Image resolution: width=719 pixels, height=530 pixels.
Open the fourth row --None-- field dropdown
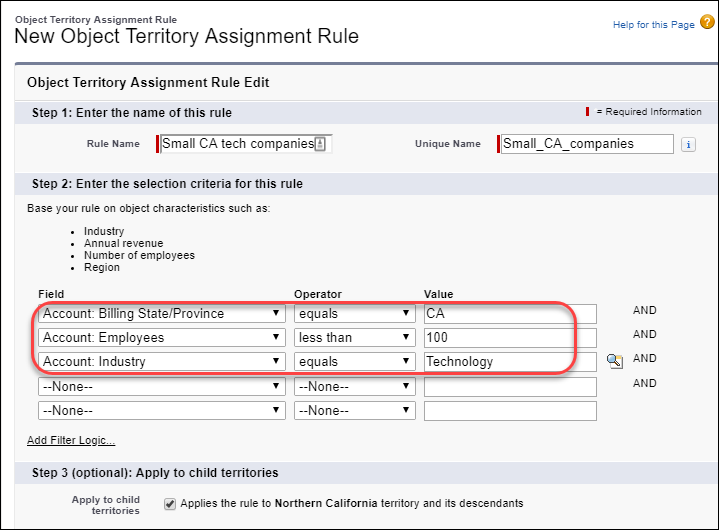[x=162, y=386]
